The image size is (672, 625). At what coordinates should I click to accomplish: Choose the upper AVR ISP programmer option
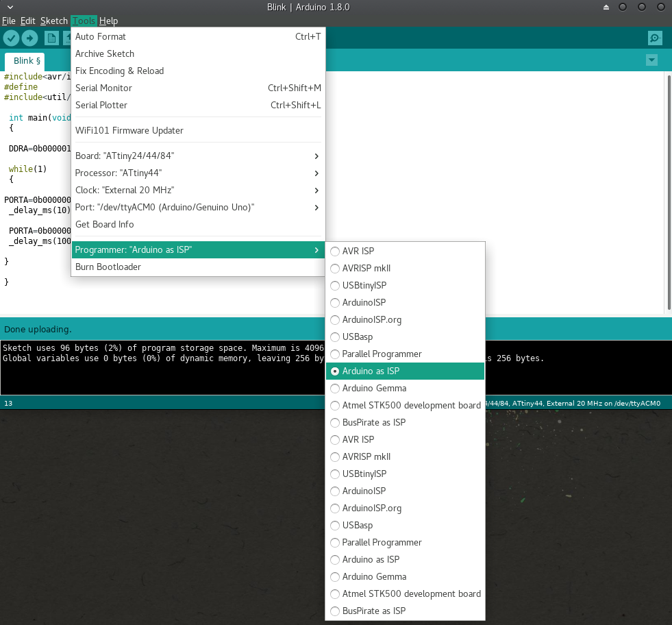(x=405, y=251)
